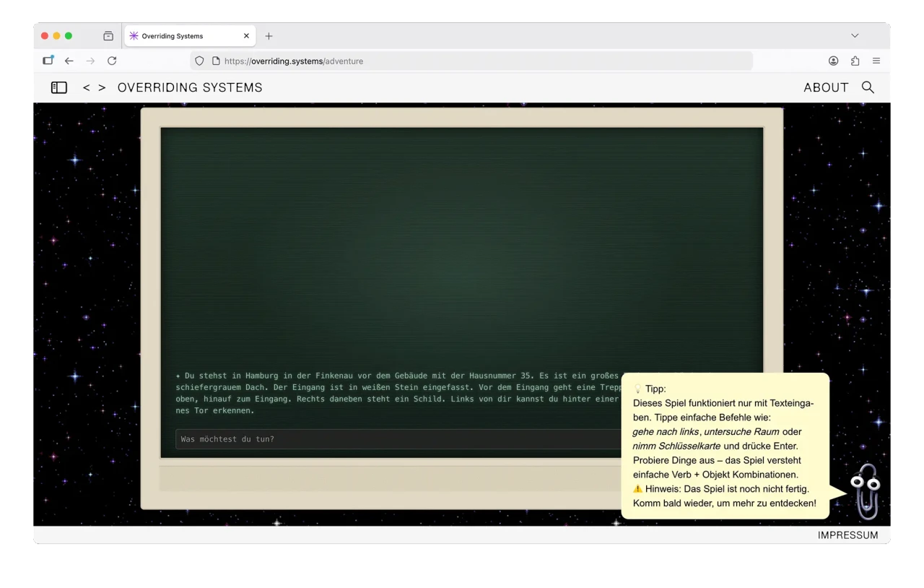Click the next page chevron in site header
Image resolution: width=924 pixels, height=588 pixels.
point(102,87)
